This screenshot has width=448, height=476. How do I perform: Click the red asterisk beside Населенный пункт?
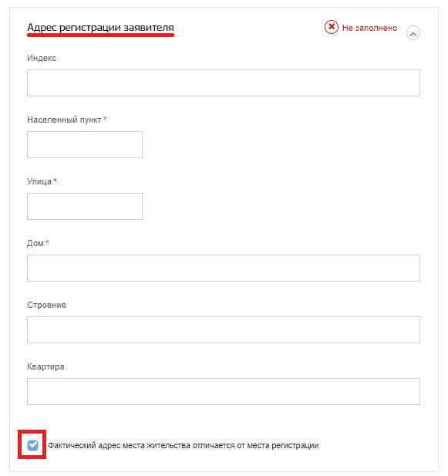105,119
